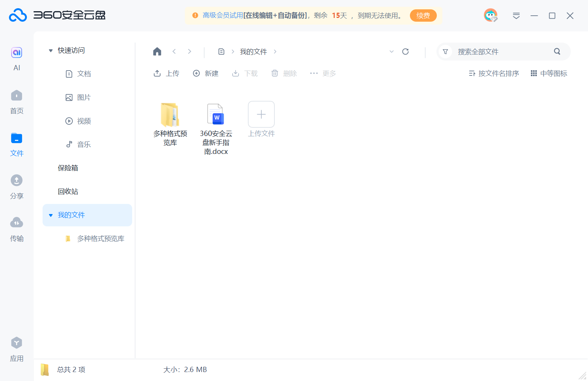Click the 下载 download toolbar button

coord(245,74)
